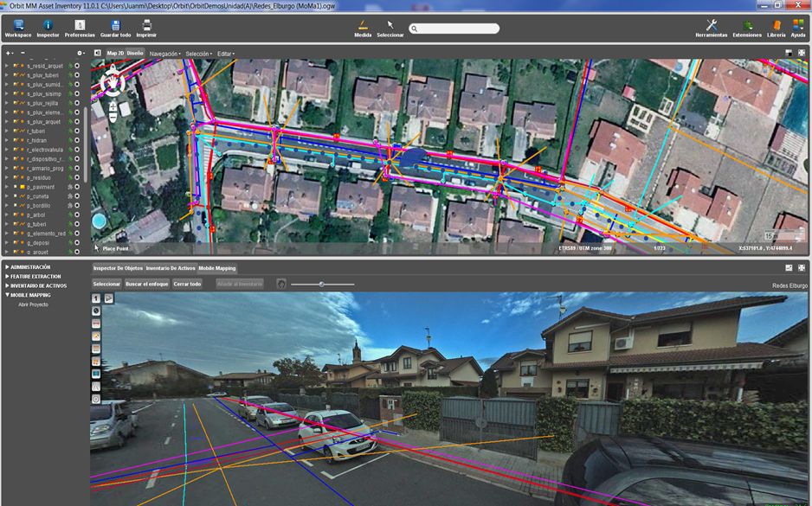This screenshot has width=812, height=506.
Task: Toggle visibility circle for r_hidran layer
Action: [x=77, y=140]
